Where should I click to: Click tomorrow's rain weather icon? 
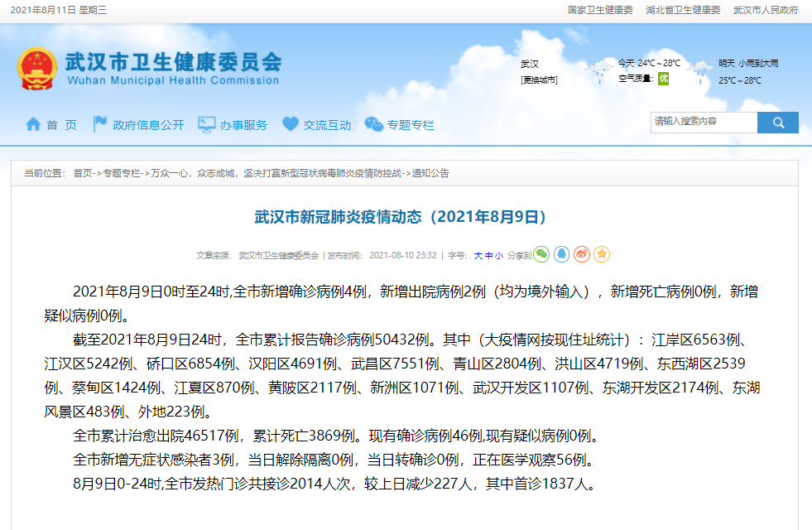700,72
